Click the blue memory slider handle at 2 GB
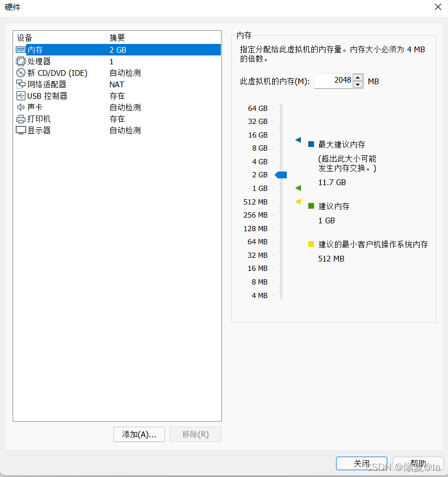 pyautogui.click(x=281, y=175)
